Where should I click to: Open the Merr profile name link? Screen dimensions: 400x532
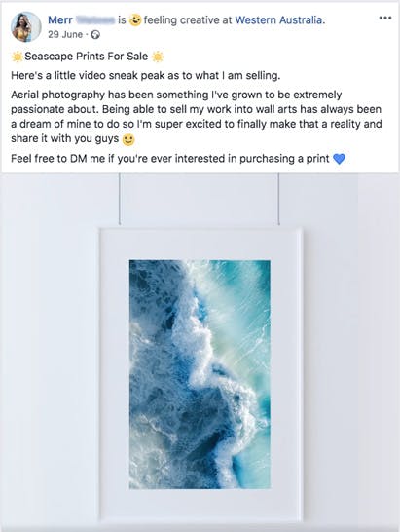click(60, 20)
